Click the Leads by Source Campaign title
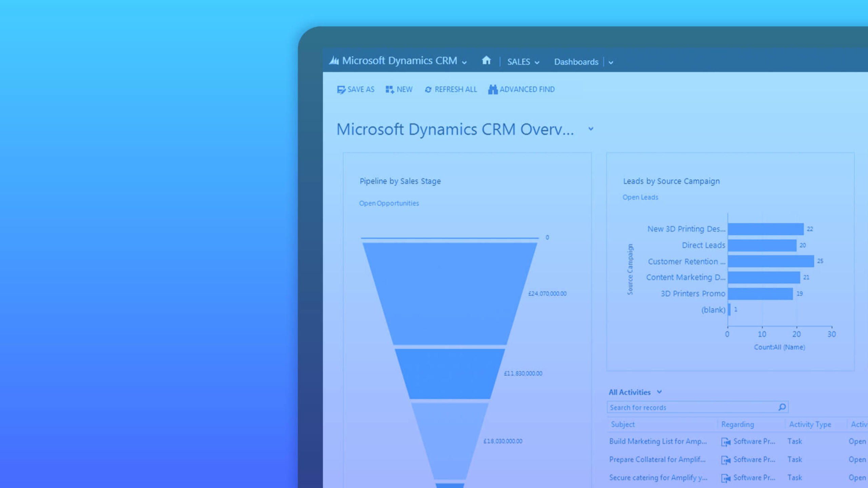This screenshot has width=868, height=488. tap(671, 181)
